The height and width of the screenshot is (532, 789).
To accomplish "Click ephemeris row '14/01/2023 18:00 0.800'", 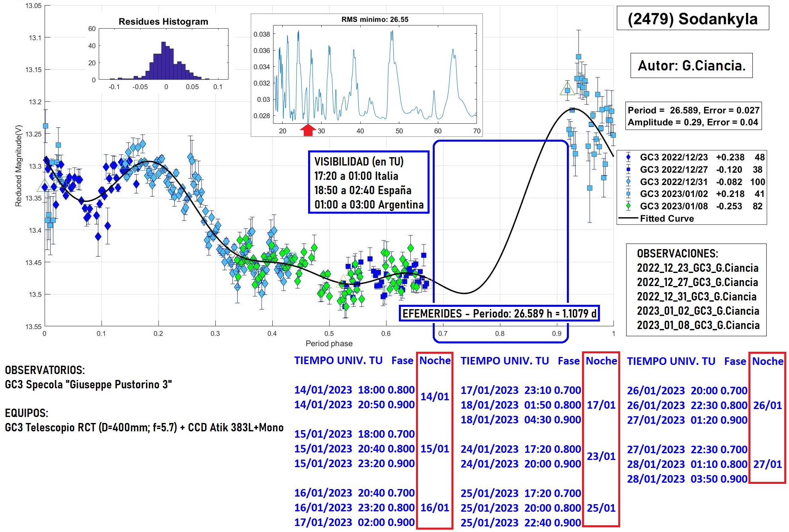I will (354, 390).
